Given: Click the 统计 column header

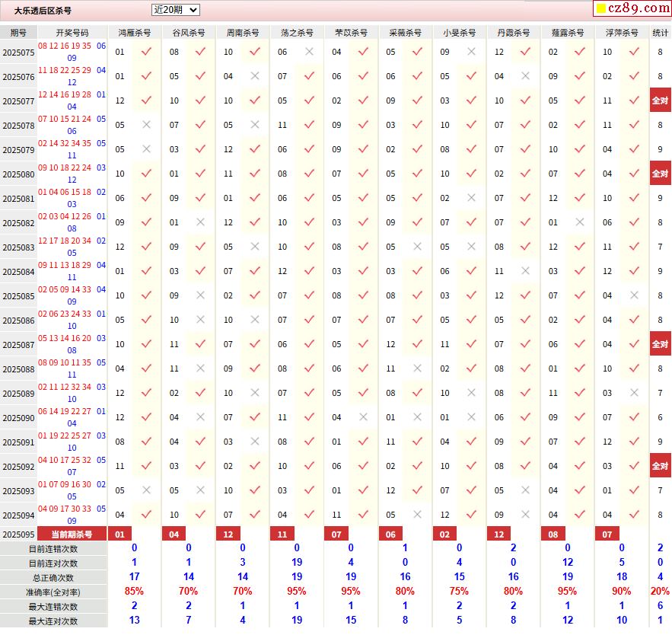Looking at the screenshot, I should (x=660, y=33).
